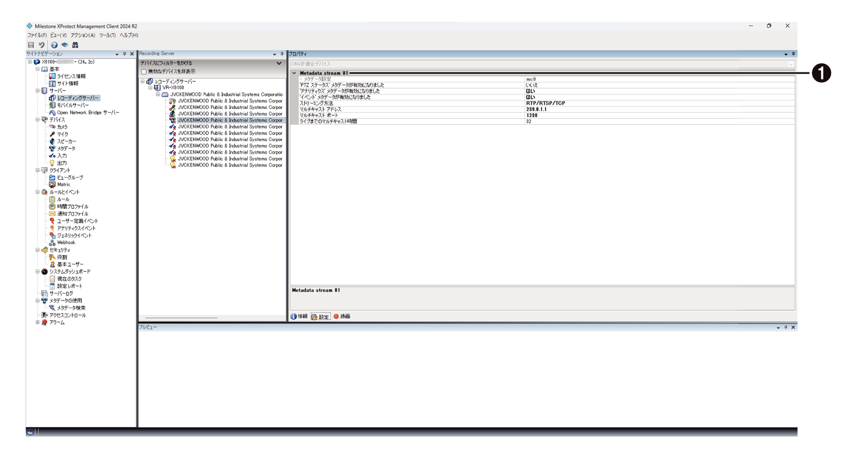
Task: Close the サイトナビゲーション pane
Action: [x=132, y=54]
